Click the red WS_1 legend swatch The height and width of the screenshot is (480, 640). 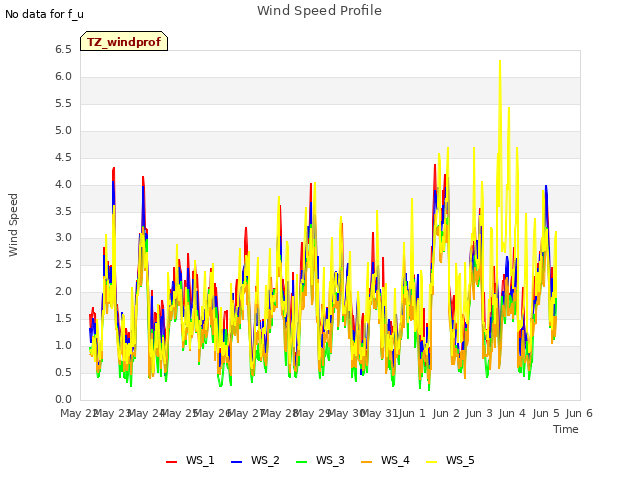point(171,462)
